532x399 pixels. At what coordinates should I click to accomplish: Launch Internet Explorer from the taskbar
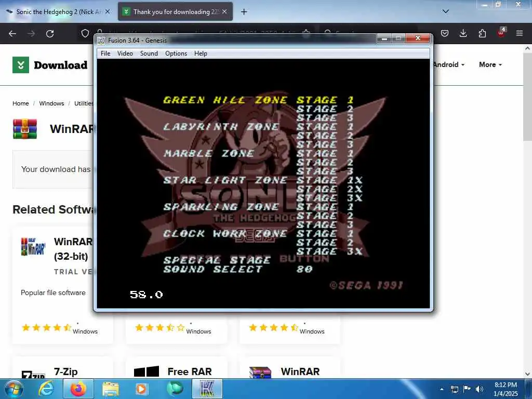click(x=46, y=389)
